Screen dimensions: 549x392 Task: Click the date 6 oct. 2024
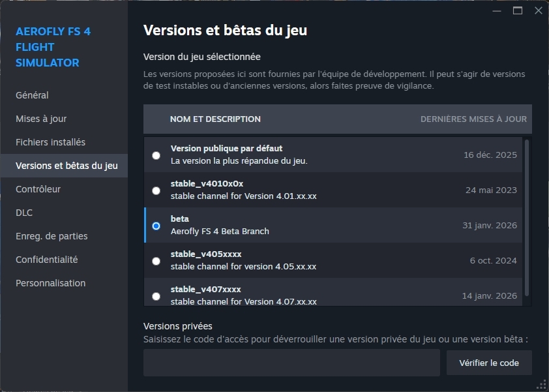pyautogui.click(x=494, y=261)
